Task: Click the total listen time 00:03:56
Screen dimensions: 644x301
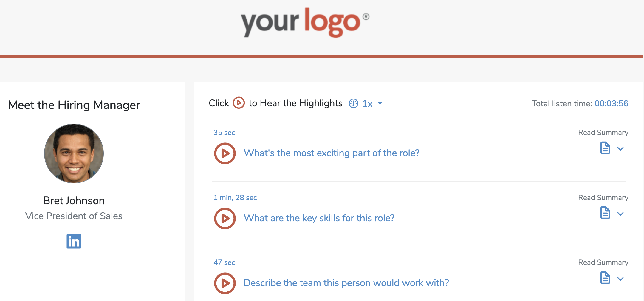Action: tap(611, 104)
